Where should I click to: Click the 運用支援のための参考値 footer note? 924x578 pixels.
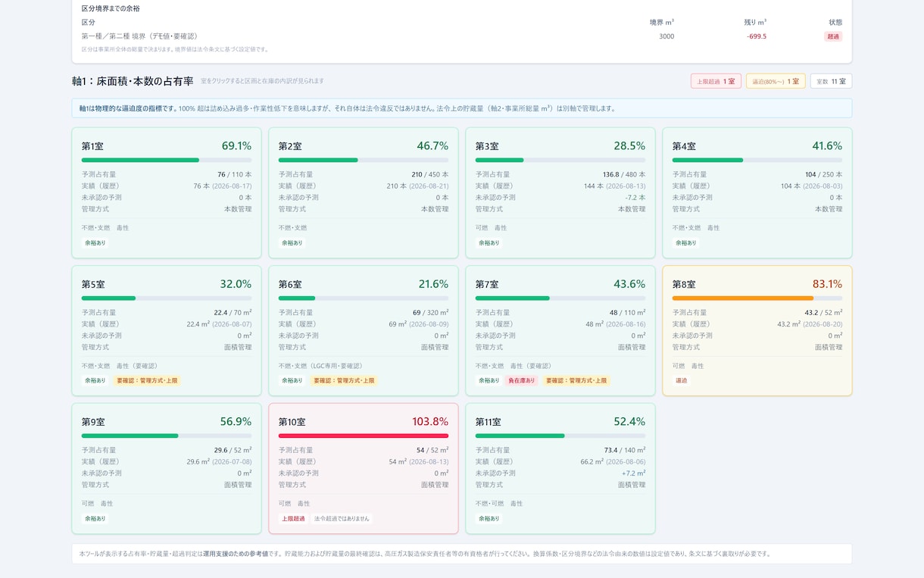pyautogui.click(x=236, y=554)
